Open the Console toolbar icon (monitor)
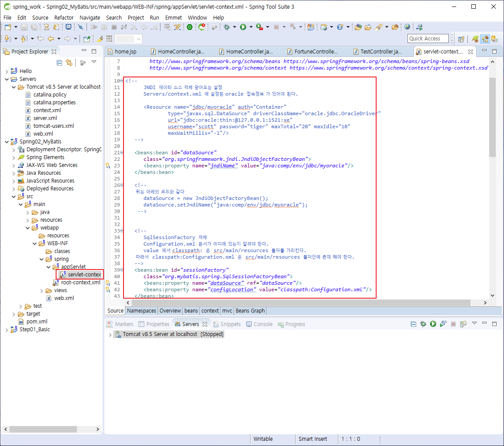The height and width of the screenshot is (446, 504). coord(68,27)
